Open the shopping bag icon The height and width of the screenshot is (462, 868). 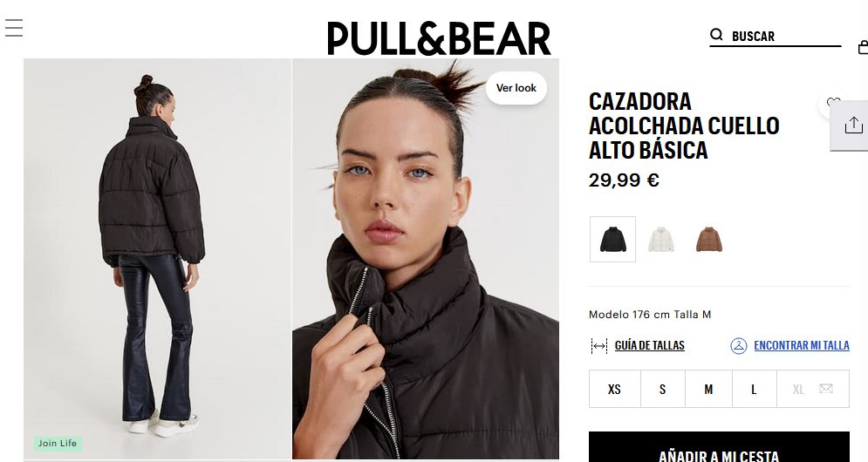pyautogui.click(x=863, y=48)
